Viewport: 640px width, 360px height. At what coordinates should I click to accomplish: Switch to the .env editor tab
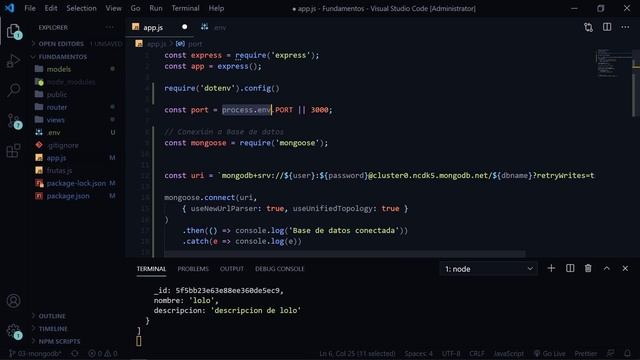(214, 27)
